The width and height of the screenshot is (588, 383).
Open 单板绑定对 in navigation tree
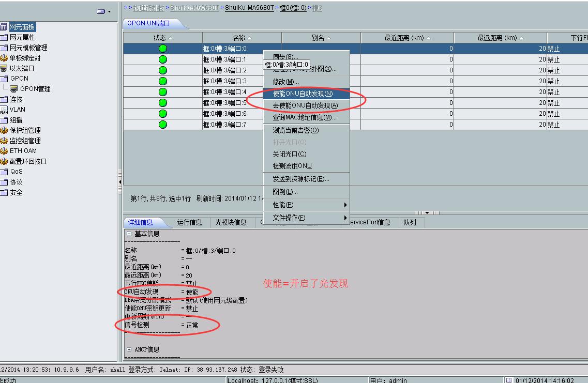[25, 58]
